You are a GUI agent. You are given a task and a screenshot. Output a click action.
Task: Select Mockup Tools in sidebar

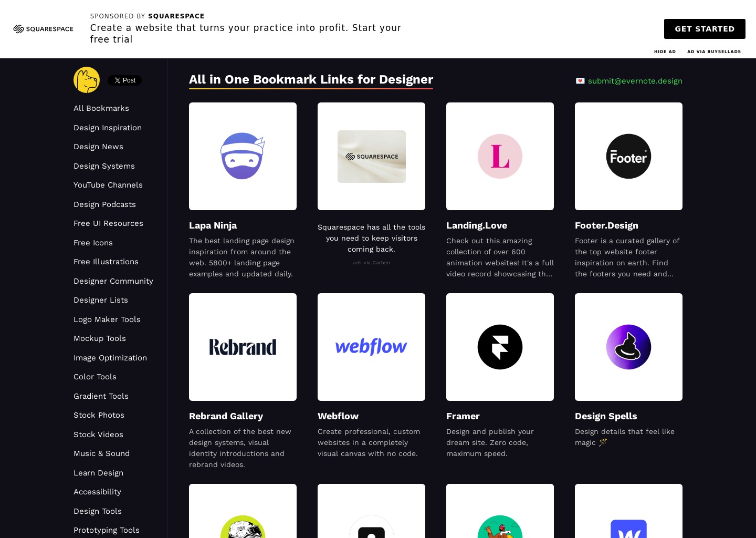[x=100, y=338]
